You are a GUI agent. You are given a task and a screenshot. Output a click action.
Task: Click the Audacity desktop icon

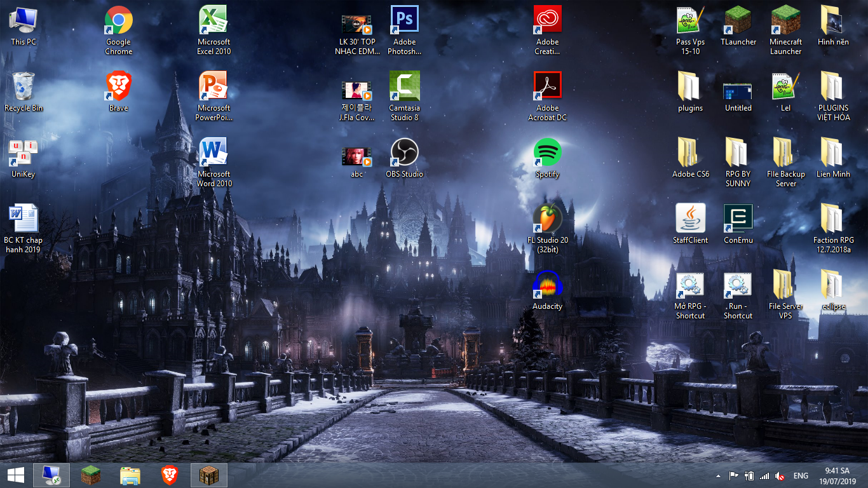pyautogui.click(x=547, y=285)
